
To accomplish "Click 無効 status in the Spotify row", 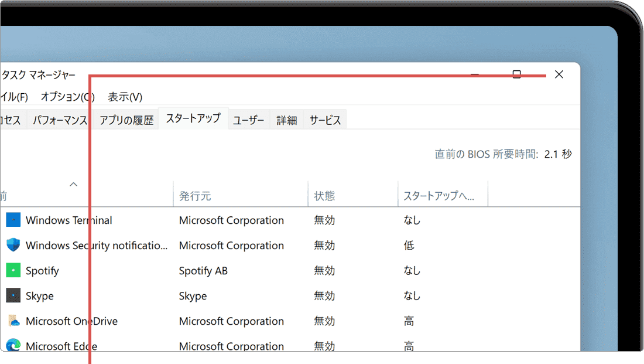I will pos(324,271).
